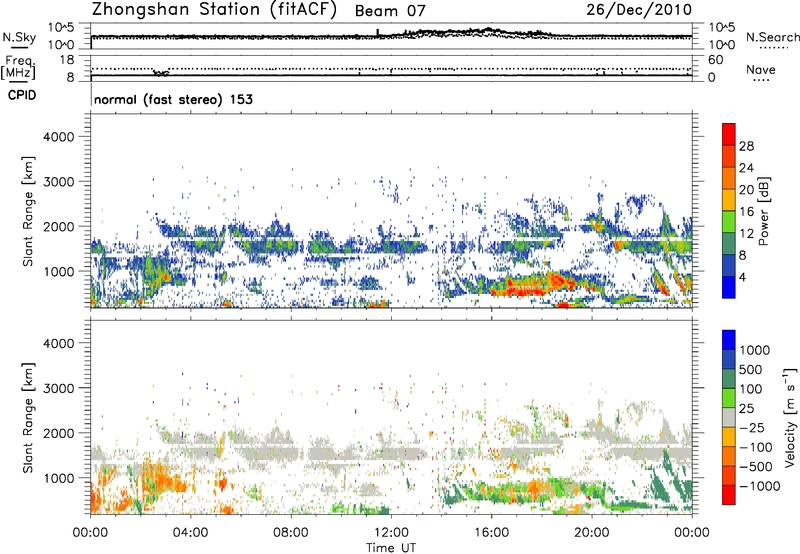Pick the 4–8 dB dark blue power segment
The height and width of the screenshot is (554, 800).
pyautogui.click(x=729, y=265)
